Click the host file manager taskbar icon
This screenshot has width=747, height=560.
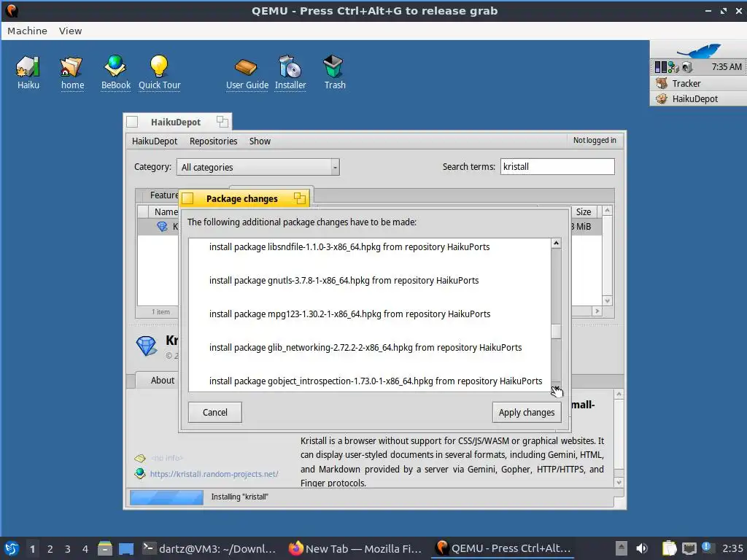pyautogui.click(x=105, y=548)
